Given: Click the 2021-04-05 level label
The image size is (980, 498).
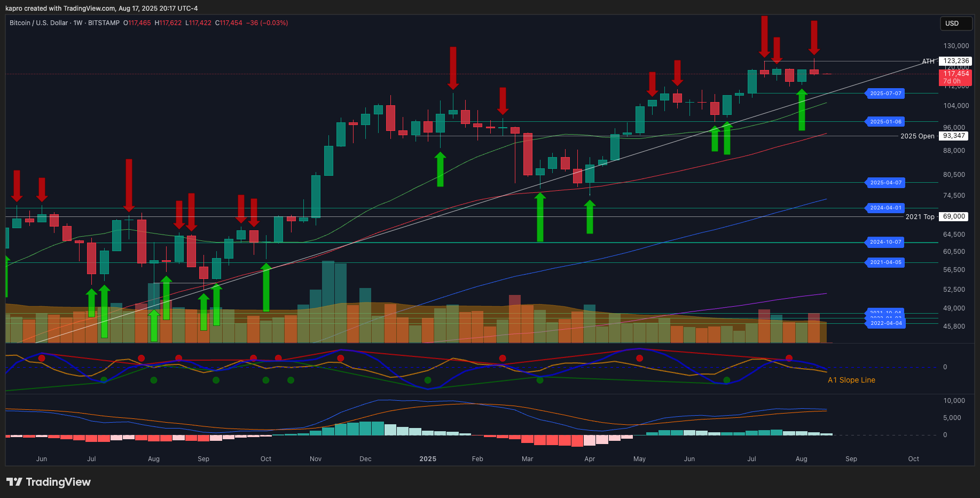Looking at the screenshot, I should (x=885, y=262).
